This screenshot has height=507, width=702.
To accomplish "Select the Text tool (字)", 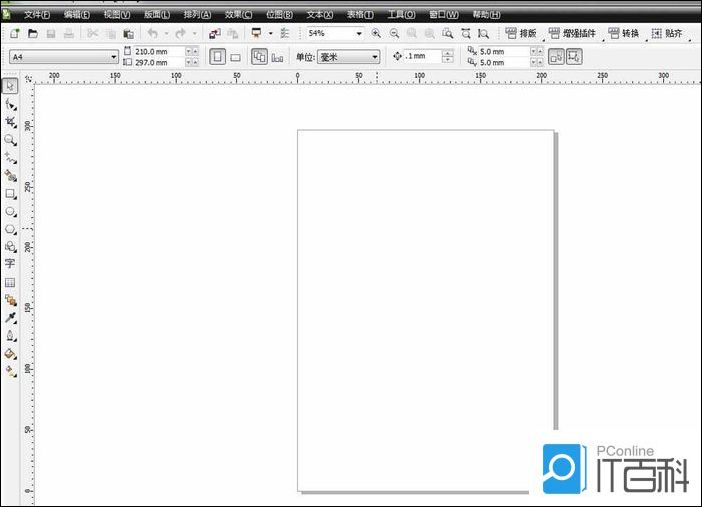I will pyautogui.click(x=10, y=264).
